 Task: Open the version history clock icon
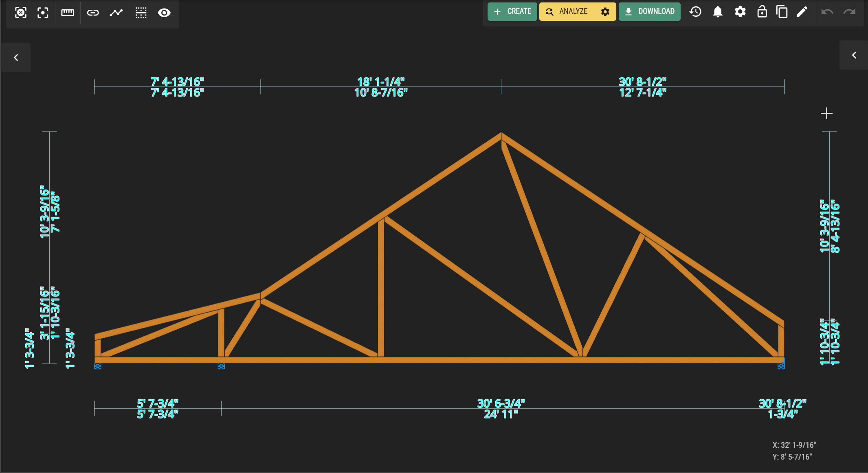[x=695, y=11]
